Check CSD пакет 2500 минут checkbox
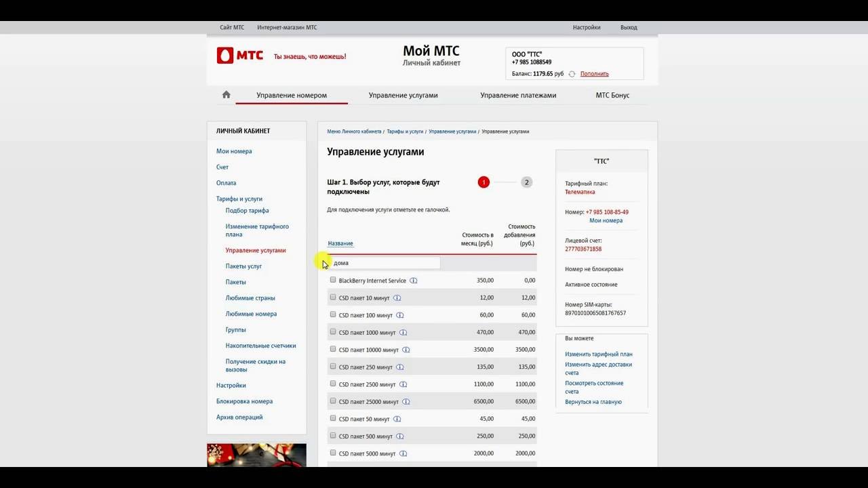 (x=333, y=384)
